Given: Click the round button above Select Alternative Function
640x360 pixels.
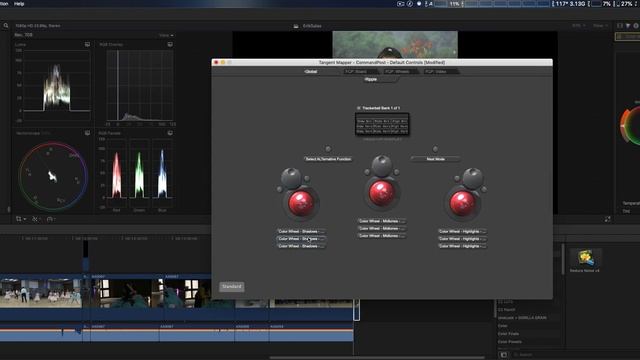Looking at the screenshot, I should click(x=328, y=149).
